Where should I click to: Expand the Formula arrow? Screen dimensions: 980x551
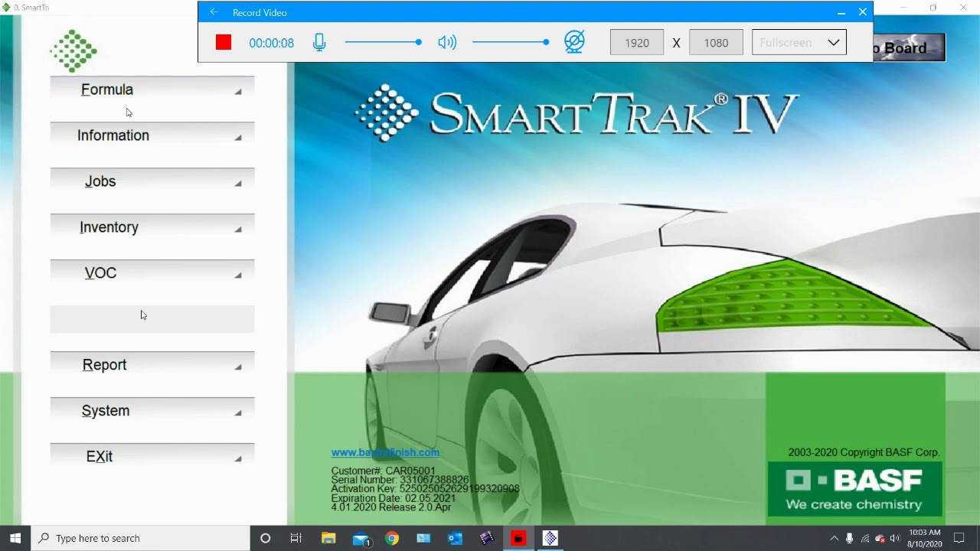(x=238, y=92)
